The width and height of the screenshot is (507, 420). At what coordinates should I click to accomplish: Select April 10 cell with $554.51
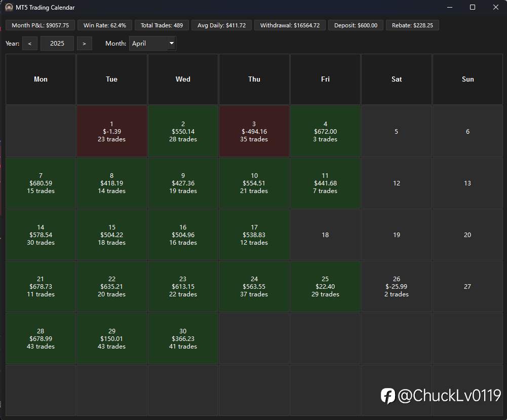254,183
